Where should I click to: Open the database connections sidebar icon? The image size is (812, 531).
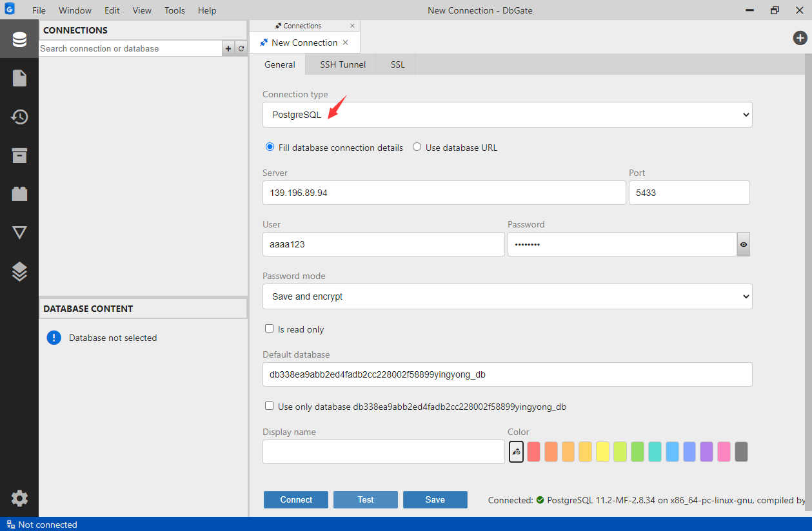[x=19, y=40]
